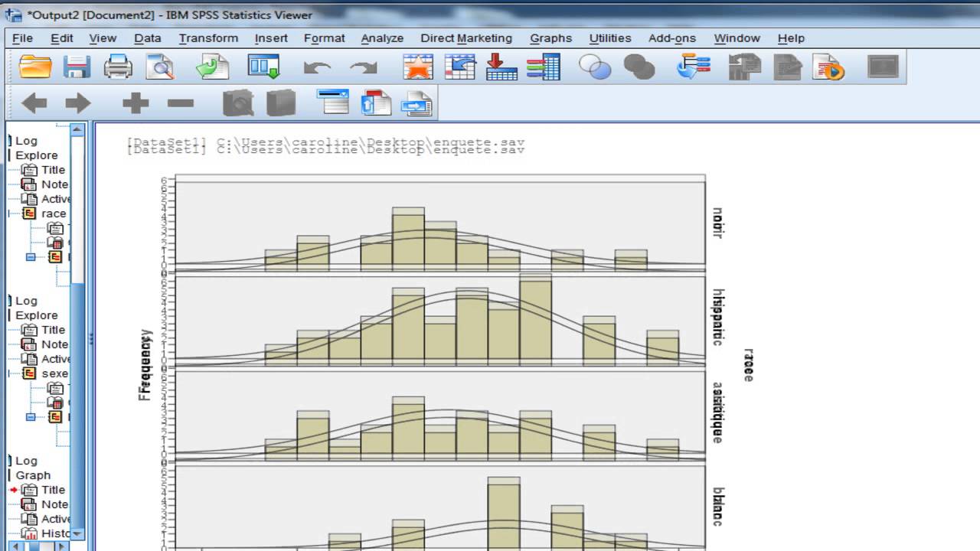Click the Insert Heading icon
The image size is (980, 551).
point(334,103)
